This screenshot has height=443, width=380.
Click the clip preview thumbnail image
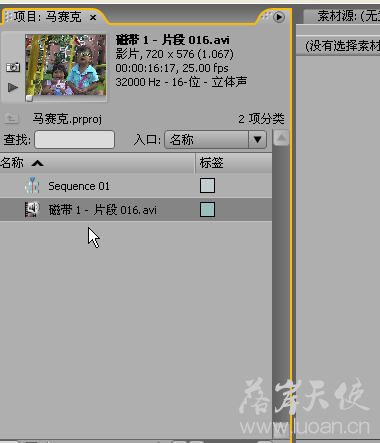click(x=66, y=65)
